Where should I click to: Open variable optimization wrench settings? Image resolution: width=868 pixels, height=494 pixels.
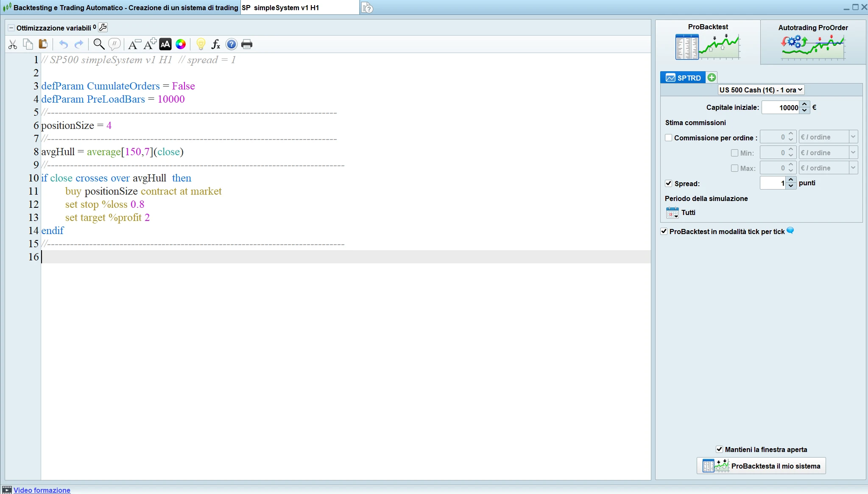[x=103, y=28]
